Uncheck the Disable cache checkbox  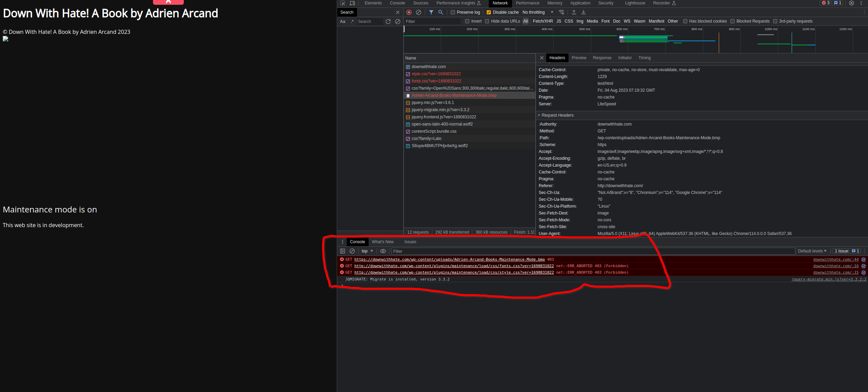click(x=489, y=12)
